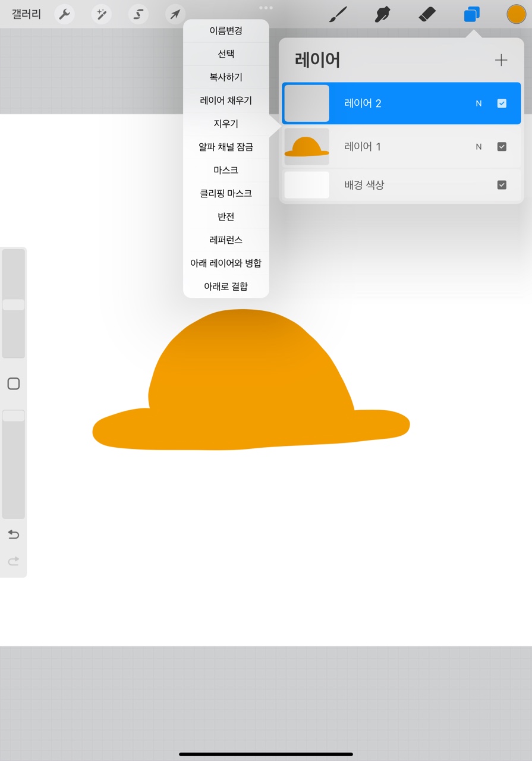Activate the Selection S-ribbon tool
The height and width of the screenshot is (761, 532).
[138, 14]
